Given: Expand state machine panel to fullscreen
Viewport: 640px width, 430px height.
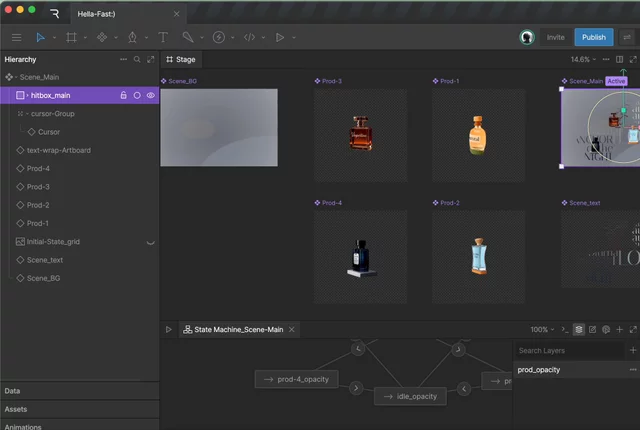Looking at the screenshot, I should [633, 330].
